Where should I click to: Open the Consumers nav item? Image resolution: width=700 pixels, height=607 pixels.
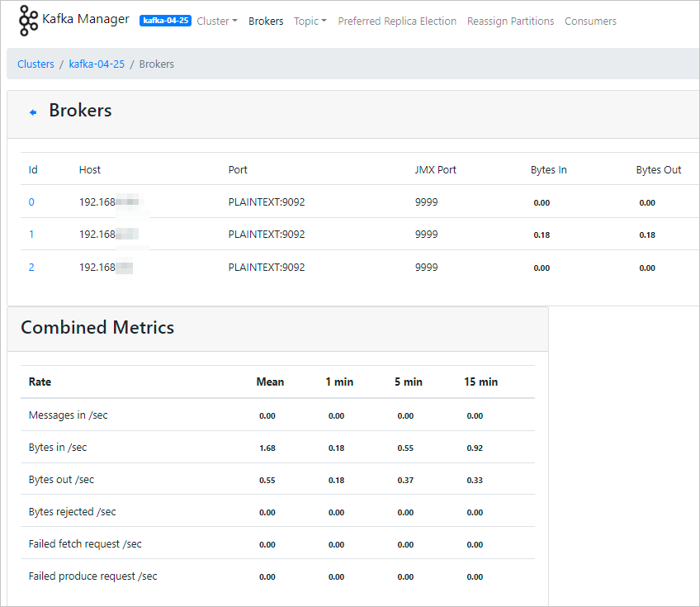[590, 21]
